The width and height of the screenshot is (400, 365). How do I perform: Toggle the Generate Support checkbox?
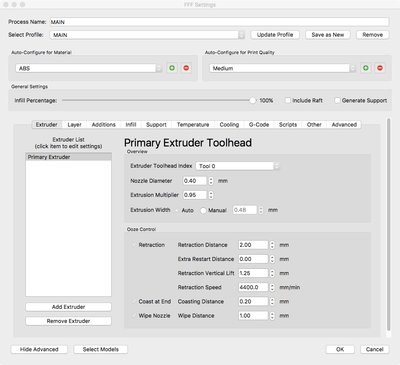coord(337,100)
